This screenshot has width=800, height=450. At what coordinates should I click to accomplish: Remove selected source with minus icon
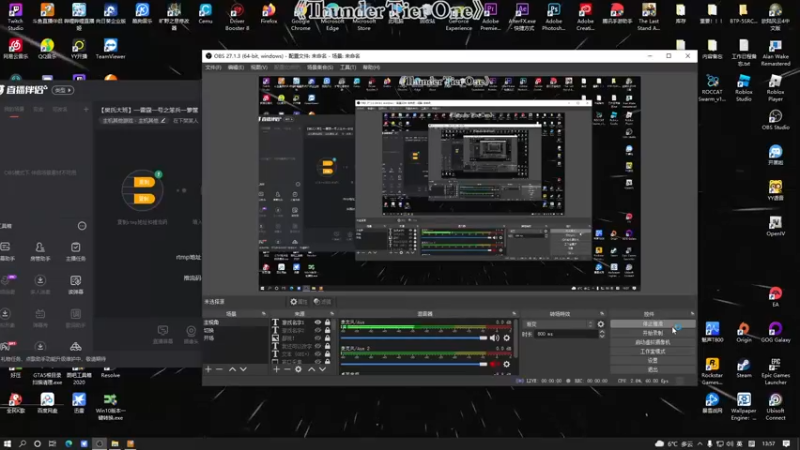point(287,369)
